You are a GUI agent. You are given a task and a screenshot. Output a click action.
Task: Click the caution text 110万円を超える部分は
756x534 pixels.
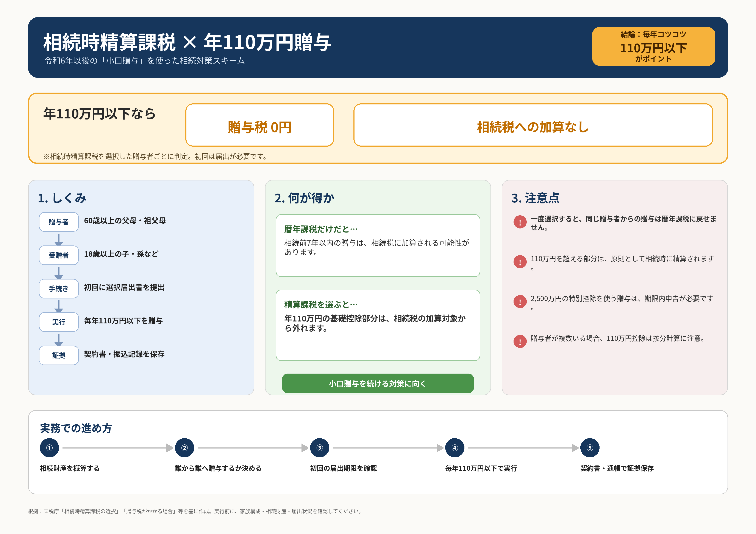point(622,263)
